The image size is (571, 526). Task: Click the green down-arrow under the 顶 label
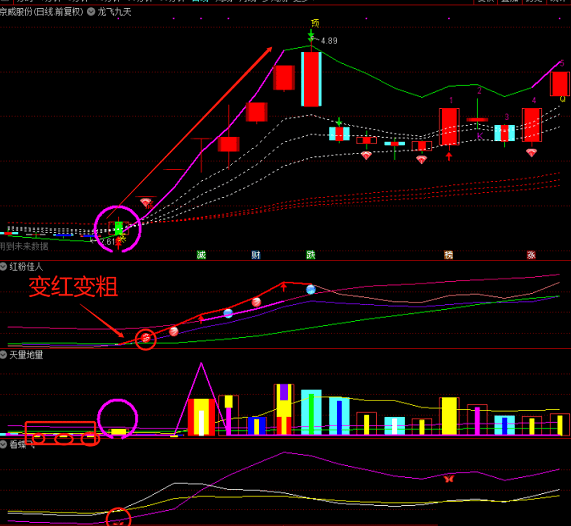coord(311,36)
